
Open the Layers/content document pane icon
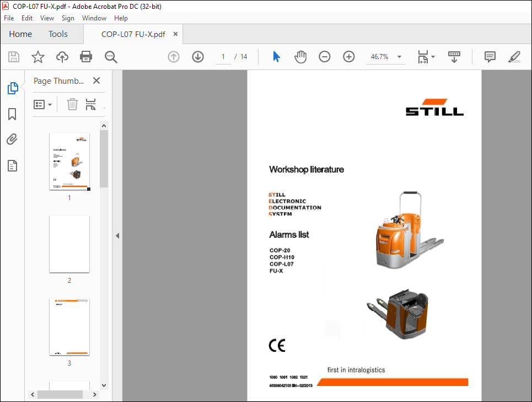pyautogui.click(x=12, y=166)
